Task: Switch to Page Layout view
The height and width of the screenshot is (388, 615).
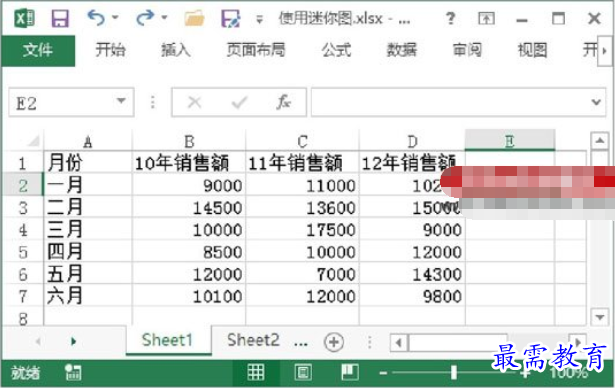Action: (303, 372)
